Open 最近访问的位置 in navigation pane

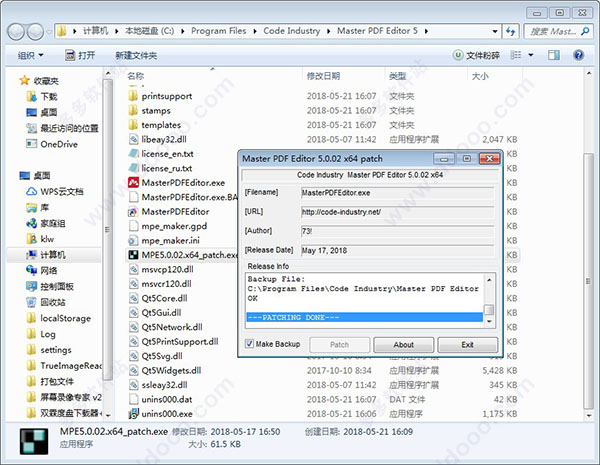click(69, 128)
